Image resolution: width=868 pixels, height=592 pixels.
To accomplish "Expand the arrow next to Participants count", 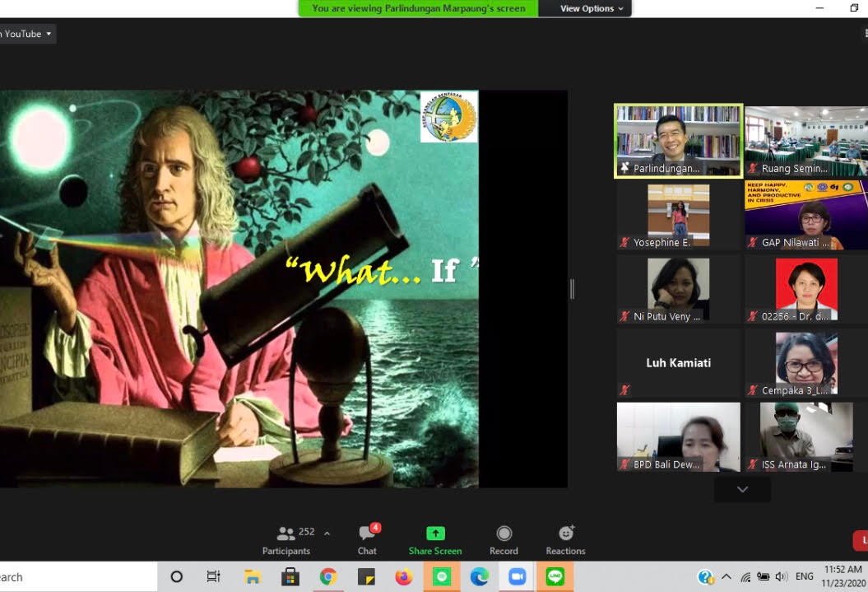I will click(327, 534).
